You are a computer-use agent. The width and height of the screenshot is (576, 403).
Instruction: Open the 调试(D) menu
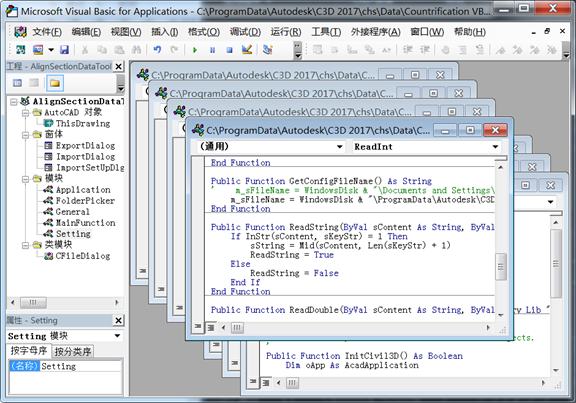point(245,32)
